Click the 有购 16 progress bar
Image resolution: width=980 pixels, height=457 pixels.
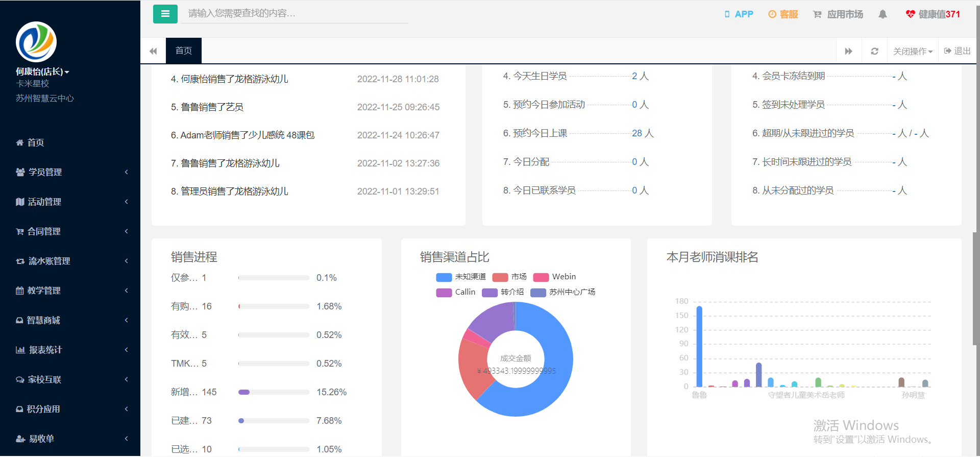click(274, 306)
